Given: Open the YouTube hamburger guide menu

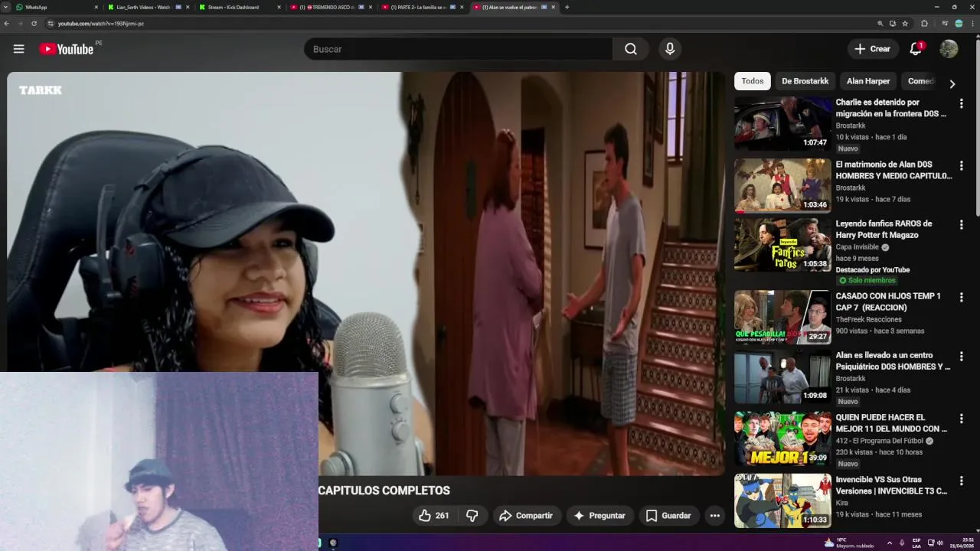Looking at the screenshot, I should 18,49.
